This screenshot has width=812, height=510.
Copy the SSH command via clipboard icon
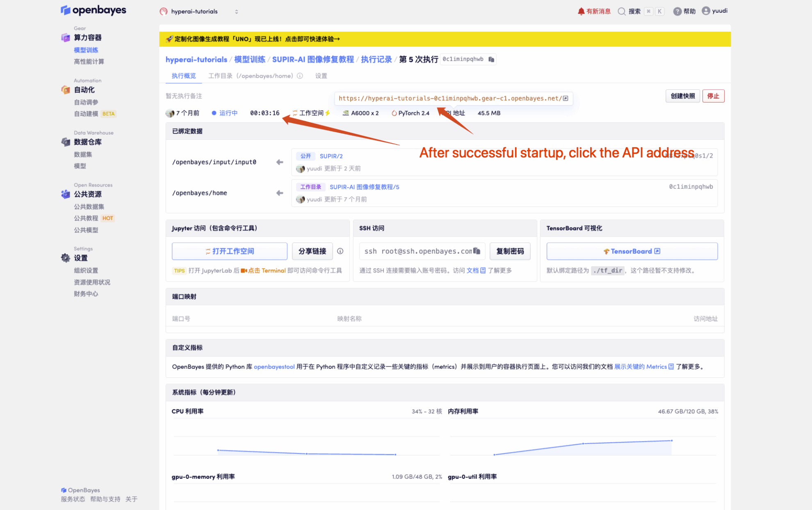(x=477, y=251)
